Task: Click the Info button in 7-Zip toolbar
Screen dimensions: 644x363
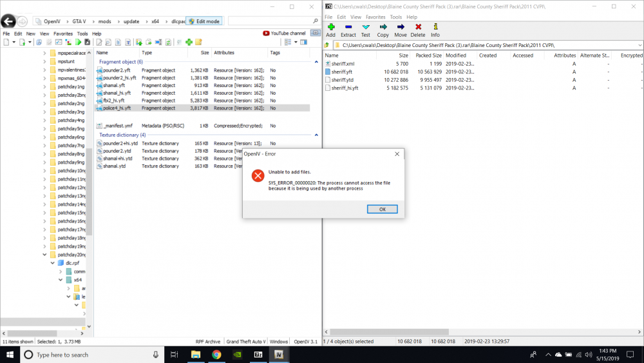Action: (x=435, y=30)
